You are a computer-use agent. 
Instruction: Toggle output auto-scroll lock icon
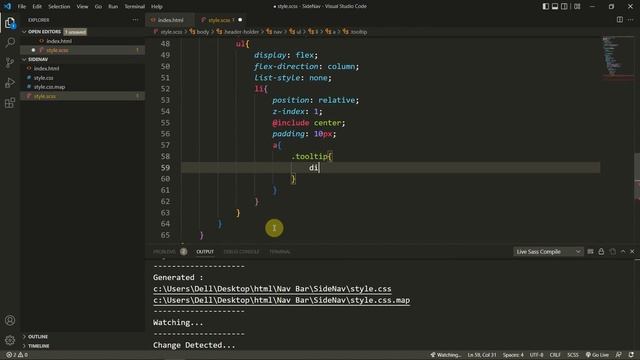pyautogui.click(x=601, y=252)
